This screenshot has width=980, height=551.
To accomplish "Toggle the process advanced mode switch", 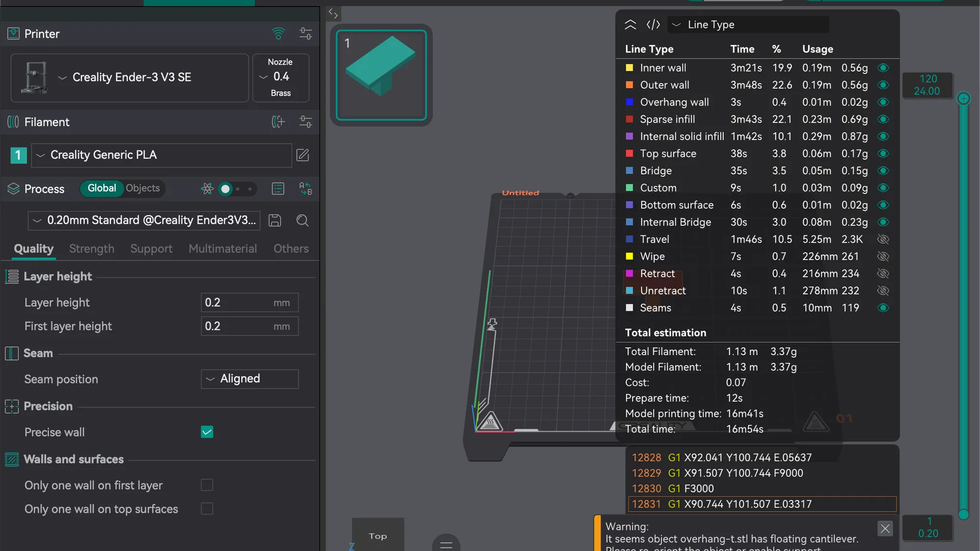I will tap(237, 189).
